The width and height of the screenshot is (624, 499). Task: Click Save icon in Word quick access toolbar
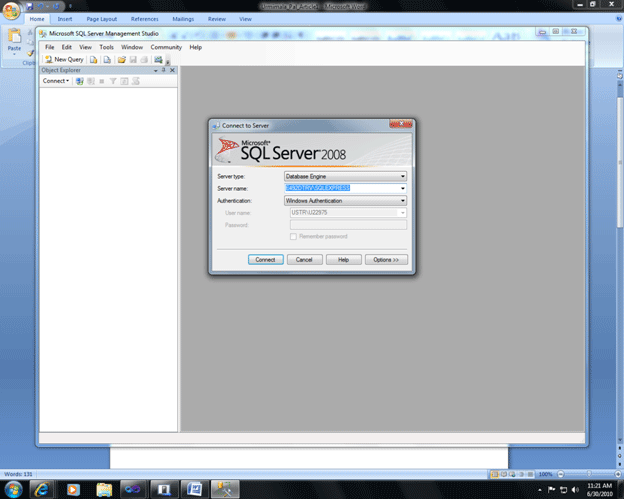click(x=30, y=6)
